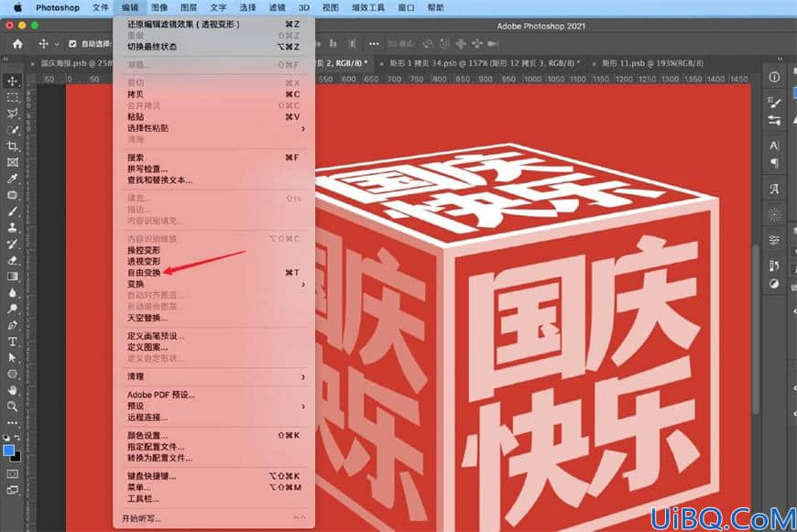Open the Glyphs panel icon
This screenshot has height=532, width=797.
[x=774, y=189]
